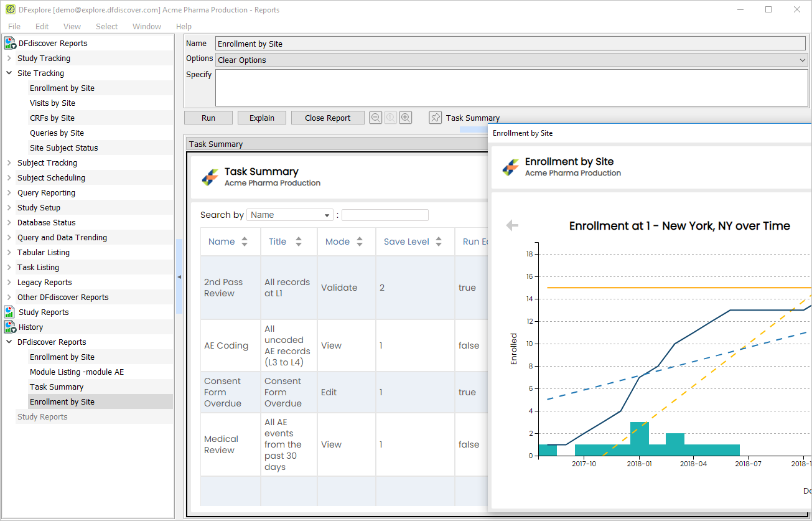Open the Window menu
This screenshot has width=812, height=521.
pyautogui.click(x=147, y=26)
